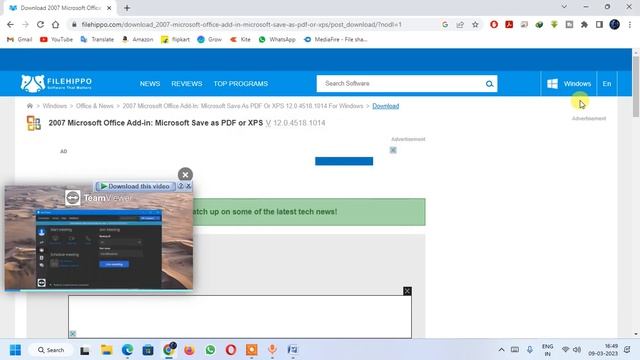Open the Kite bookmark

[x=240, y=40]
